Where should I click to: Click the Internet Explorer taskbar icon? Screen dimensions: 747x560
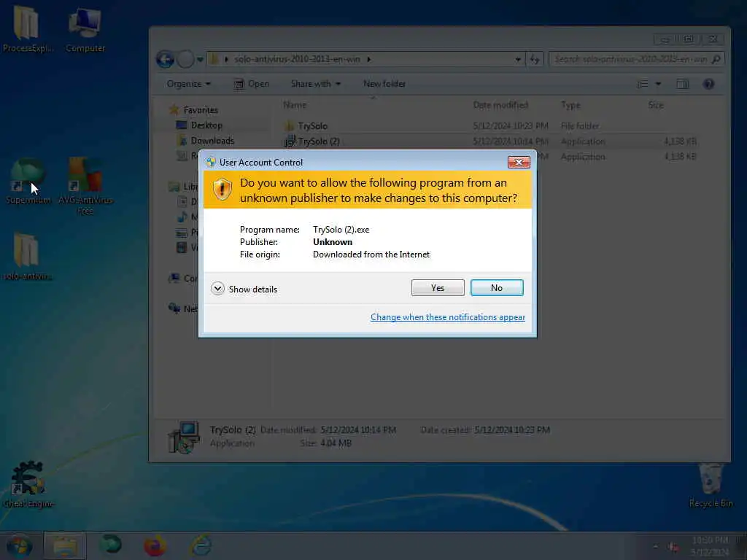(201, 545)
